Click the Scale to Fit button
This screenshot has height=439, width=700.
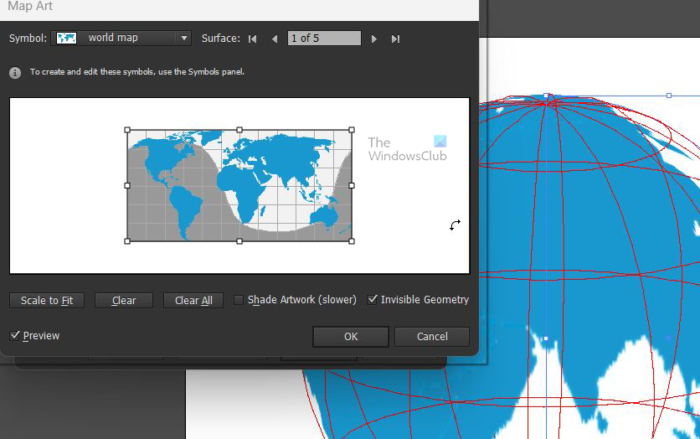point(47,301)
